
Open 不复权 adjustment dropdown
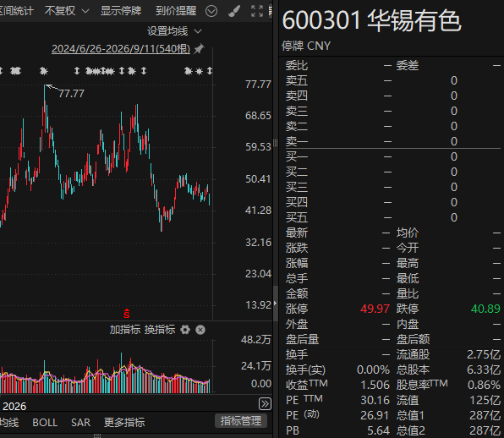pyautogui.click(x=67, y=11)
